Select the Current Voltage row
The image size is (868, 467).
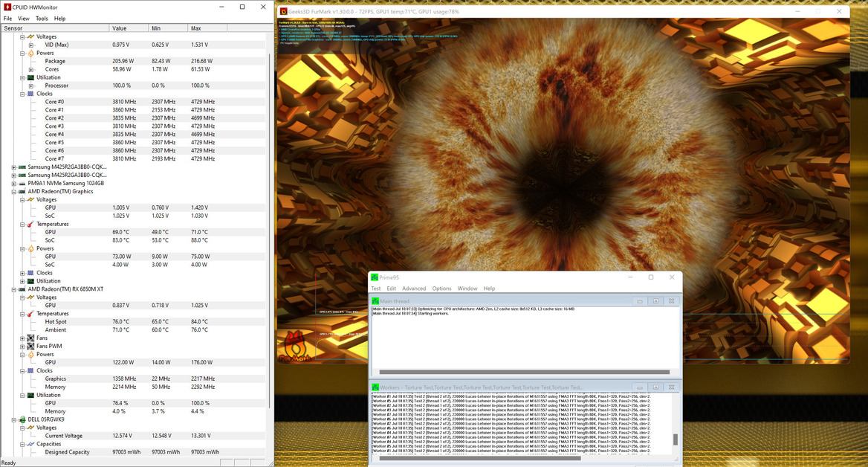133,436
